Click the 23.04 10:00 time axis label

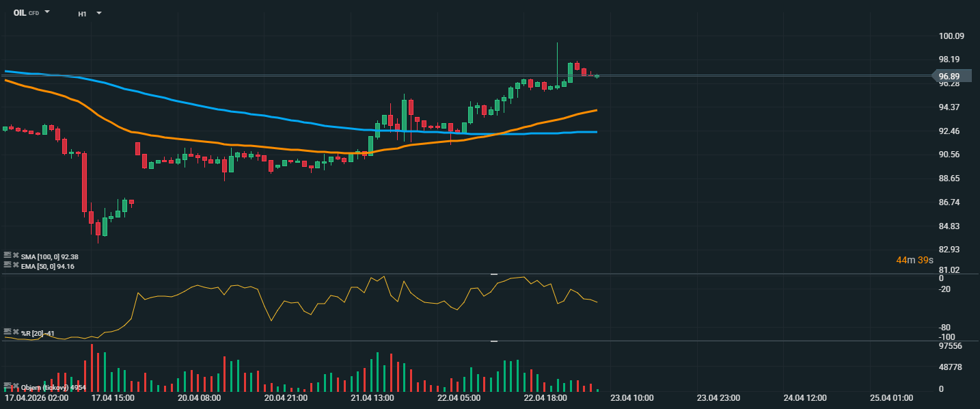pos(632,397)
